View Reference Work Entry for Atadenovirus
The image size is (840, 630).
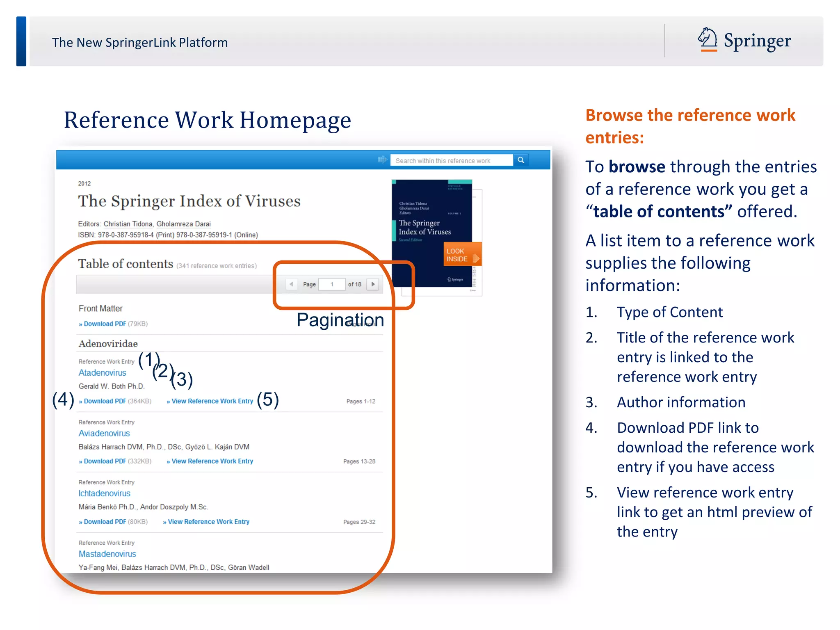212,401
